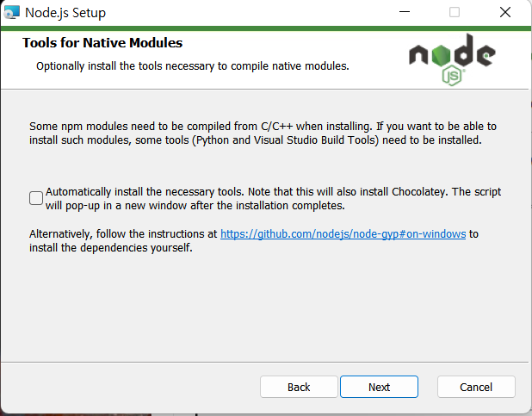Image resolution: width=532 pixels, height=416 pixels.
Task: Click the installer icon in the title bar
Action: (11, 12)
